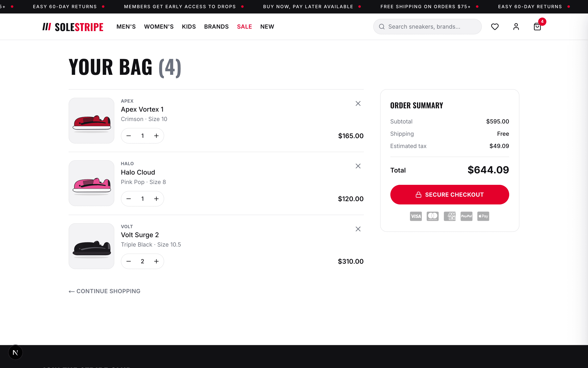Click the Your Bag heading
Image resolution: width=588 pixels, height=368 pixels.
click(125, 67)
